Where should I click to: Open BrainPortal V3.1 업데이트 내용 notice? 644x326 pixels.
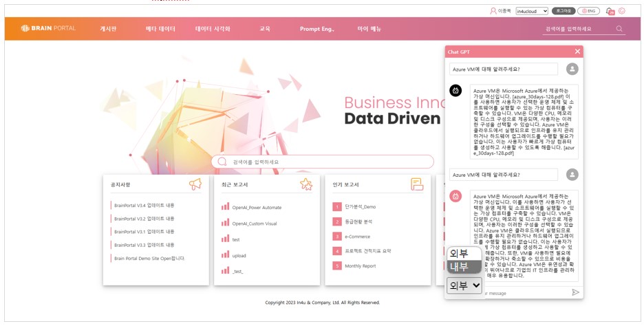[x=144, y=232]
